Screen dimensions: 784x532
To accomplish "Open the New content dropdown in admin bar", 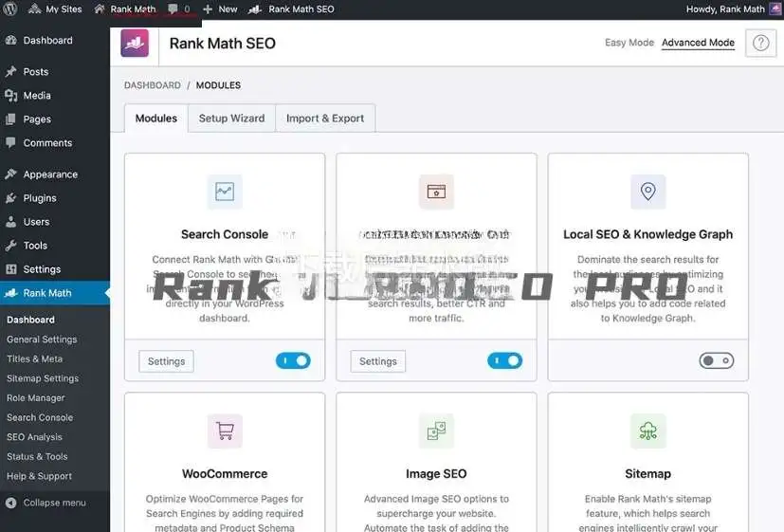I will (220, 9).
